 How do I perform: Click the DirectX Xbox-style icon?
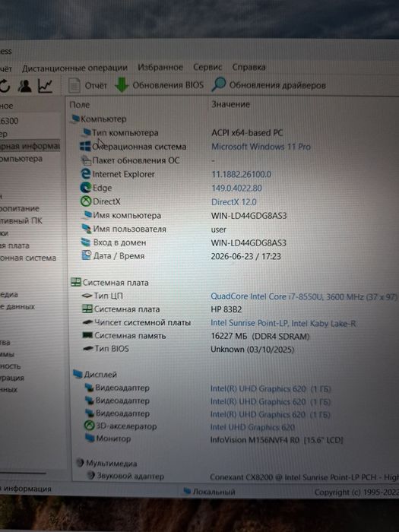tap(86, 201)
